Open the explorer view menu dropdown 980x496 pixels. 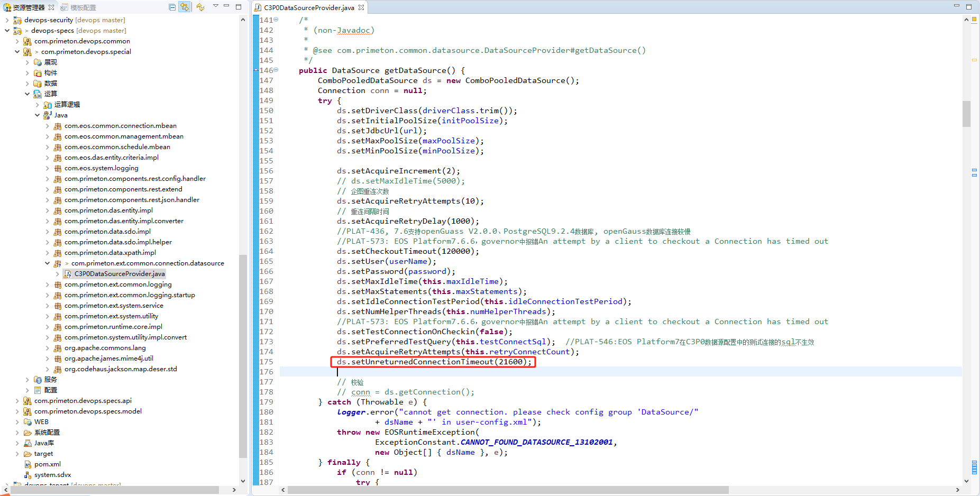[x=215, y=6]
